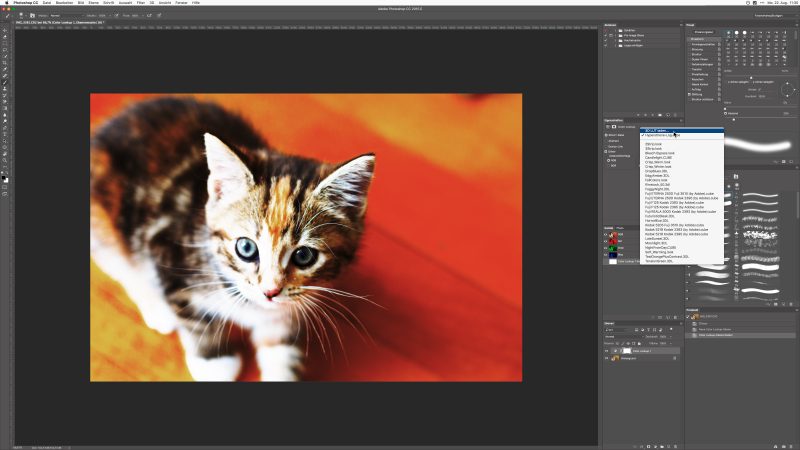Viewport: 800px width, 450px height.
Task: Filter layers by adjustment layer icon
Action: 642,330
